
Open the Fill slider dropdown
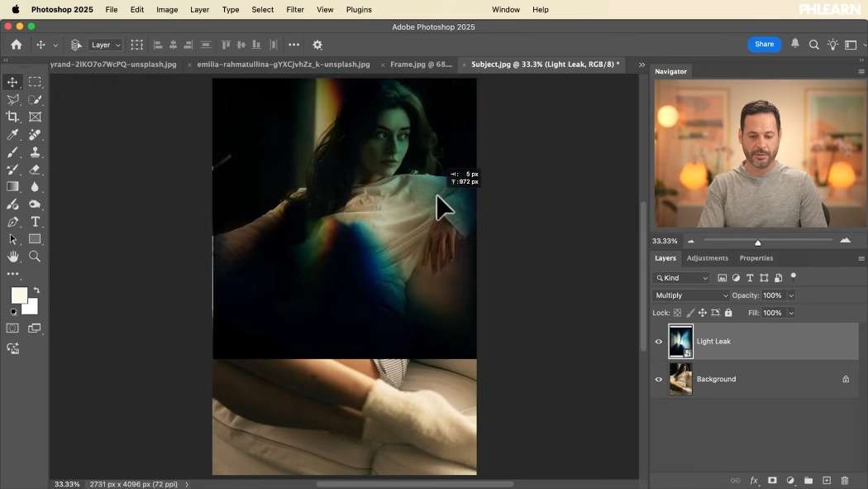(x=791, y=314)
